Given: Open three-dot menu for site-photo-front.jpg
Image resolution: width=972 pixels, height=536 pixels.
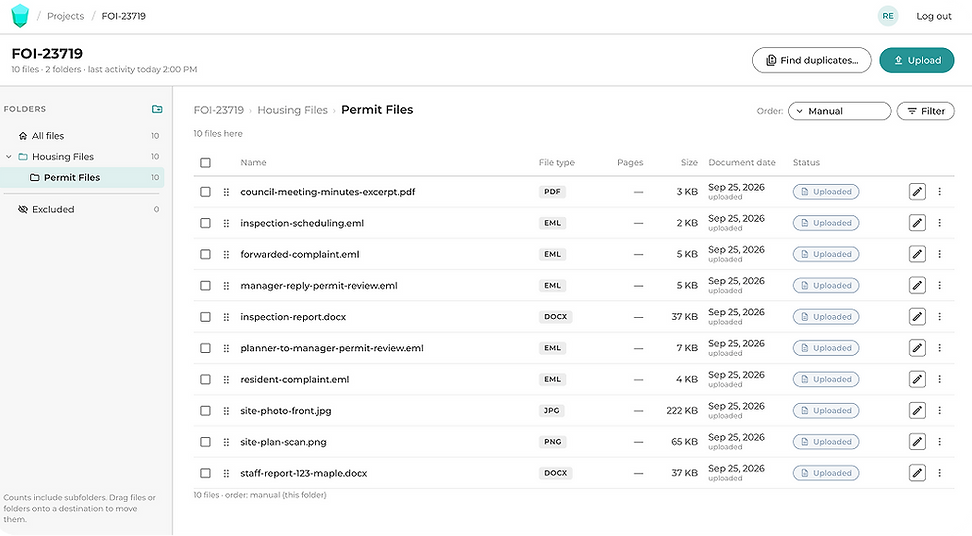Looking at the screenshot, I should click(940, 411).
